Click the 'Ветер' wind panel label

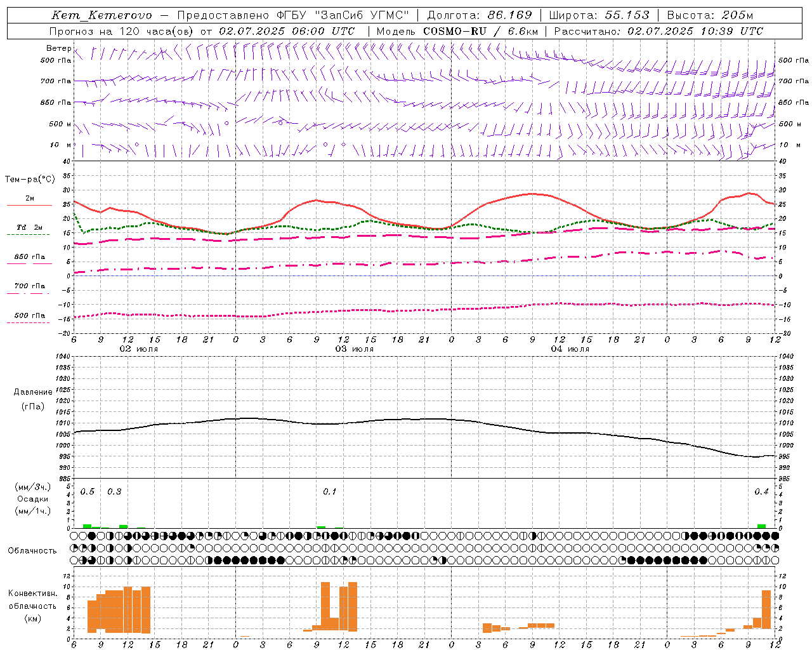tap(58, 48)
